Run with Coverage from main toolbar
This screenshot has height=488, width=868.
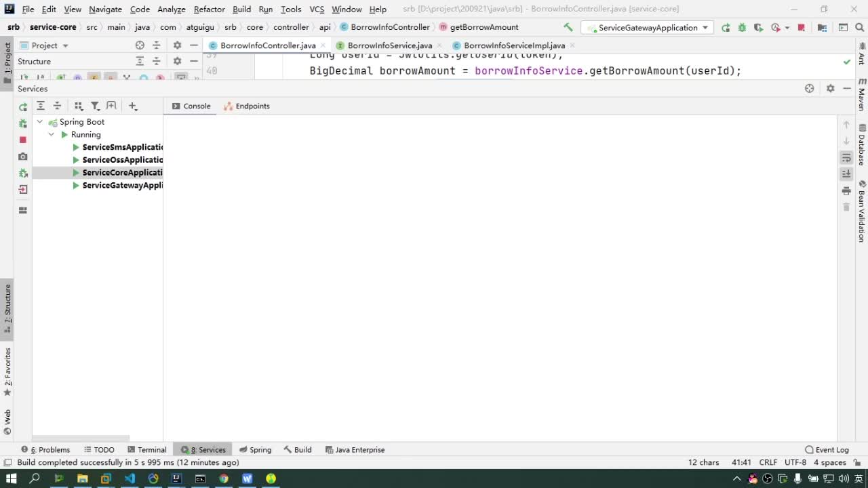[758, 28]
